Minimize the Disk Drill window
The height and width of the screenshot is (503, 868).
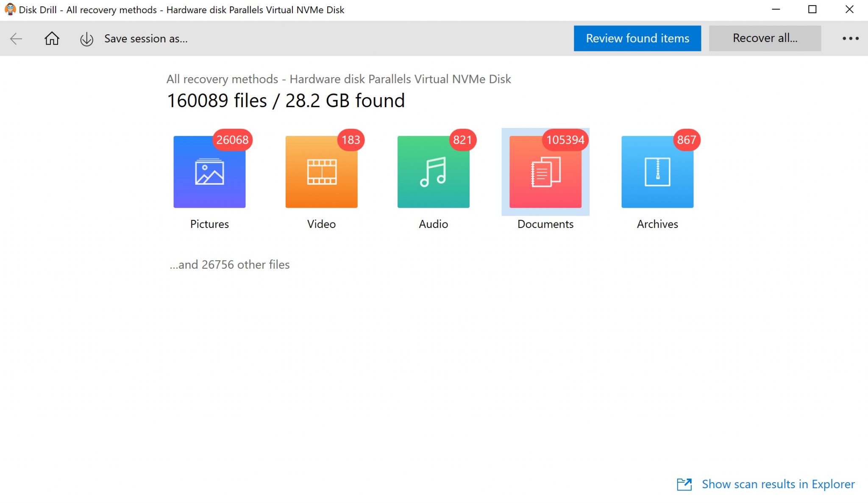coord(776,9)
